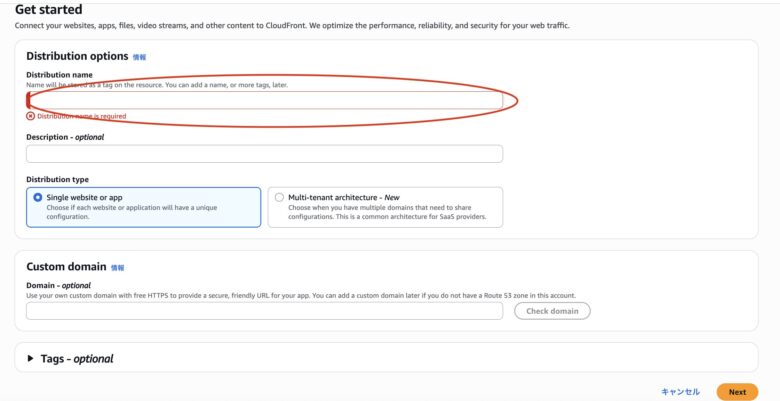Click the Description optional text field
This screenshot has height=401, width=780.
264,154
